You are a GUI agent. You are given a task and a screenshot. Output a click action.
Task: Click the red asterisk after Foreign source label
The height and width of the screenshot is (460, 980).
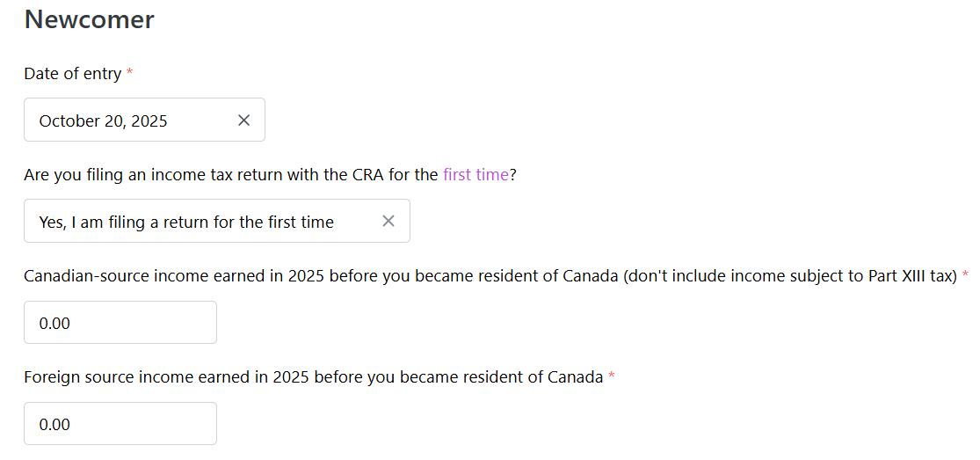612,377
